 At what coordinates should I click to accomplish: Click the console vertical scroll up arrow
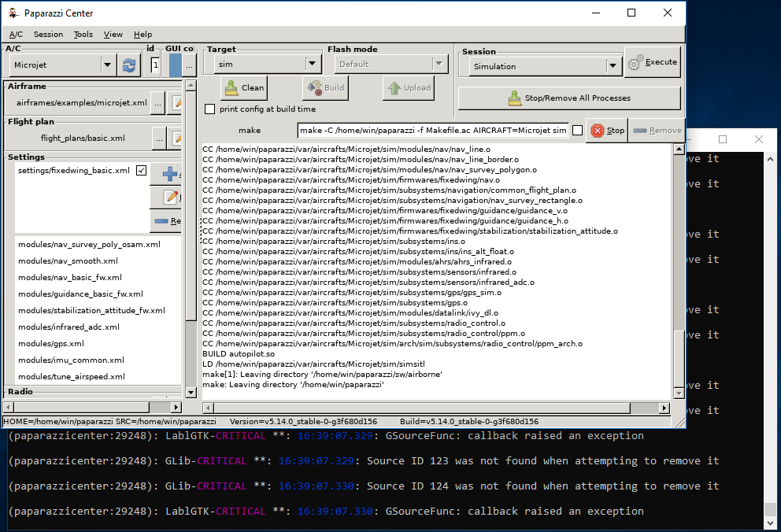pyautogui.click(x=679, y=149)
